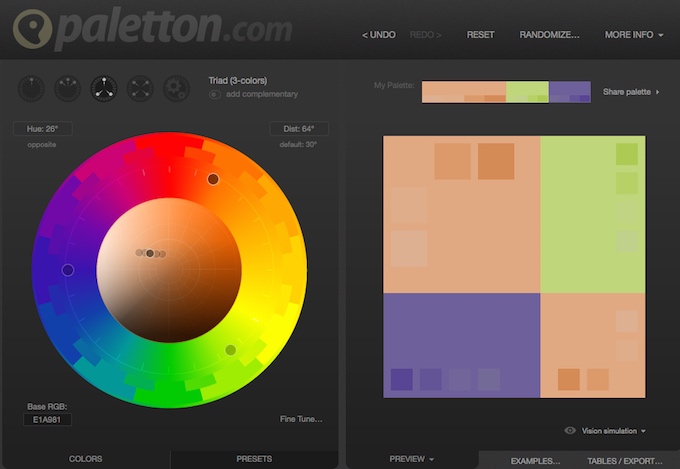Click the REDO button
This screenshot has width=680, height=469.
(x=425, y=35)
